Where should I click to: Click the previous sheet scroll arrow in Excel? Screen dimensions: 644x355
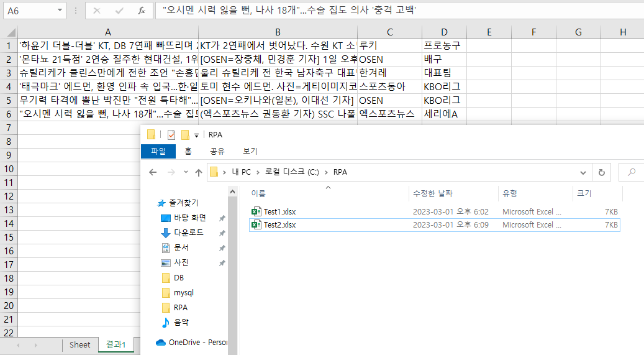[x=18, y=345]
